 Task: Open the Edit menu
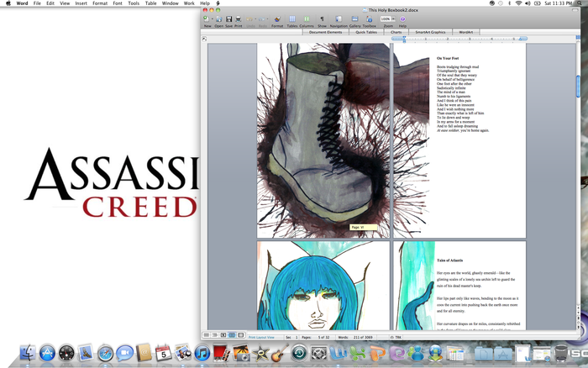tap(50, 3)
